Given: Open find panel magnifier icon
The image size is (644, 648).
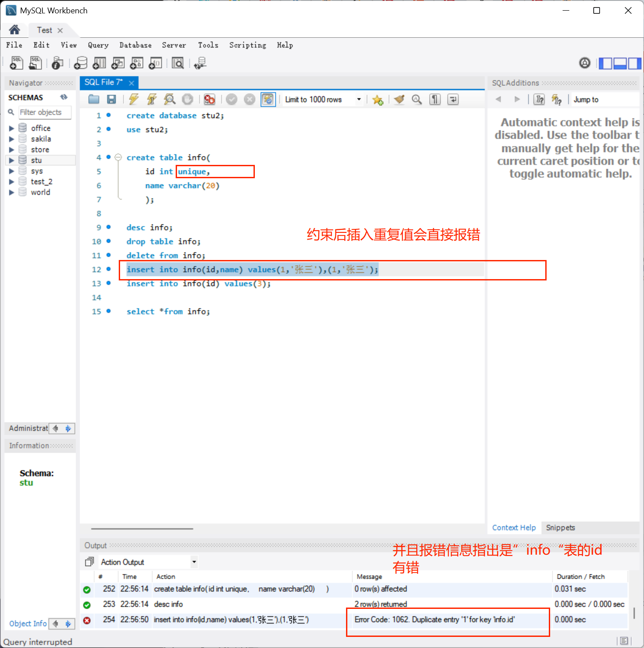Looking at the screenshot, I should [417, 100].
